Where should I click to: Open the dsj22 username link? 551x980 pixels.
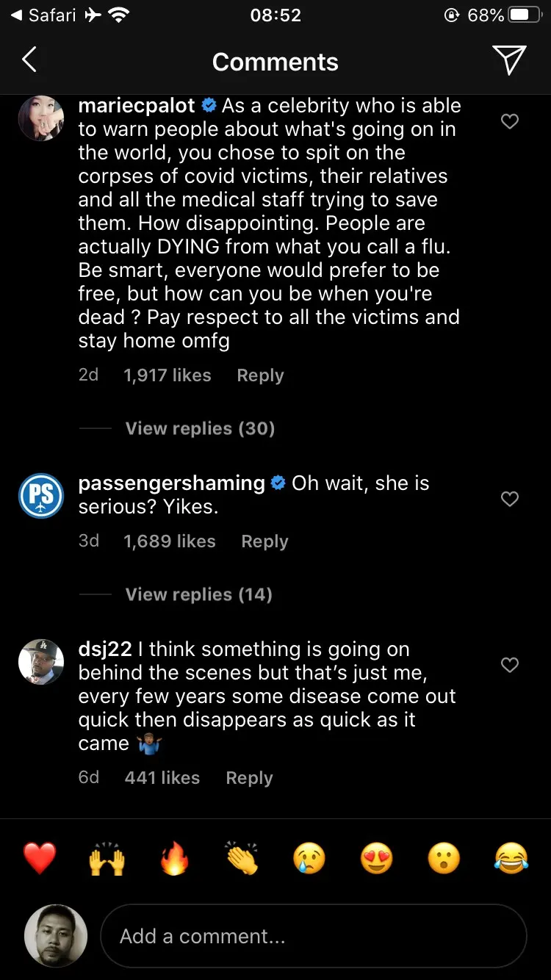click(105, 649)
